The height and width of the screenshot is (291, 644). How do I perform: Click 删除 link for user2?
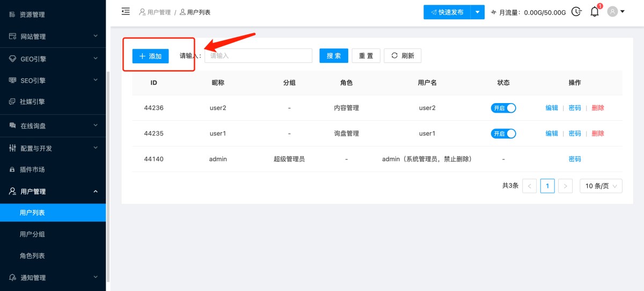598,108
